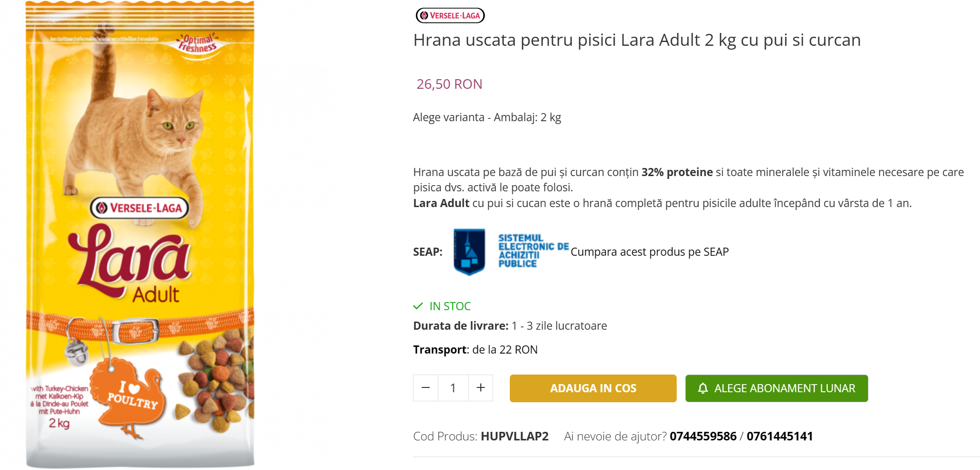Click the IN STOC availability label
Screen dimensions: 980x470
click(x=450, y=306)
